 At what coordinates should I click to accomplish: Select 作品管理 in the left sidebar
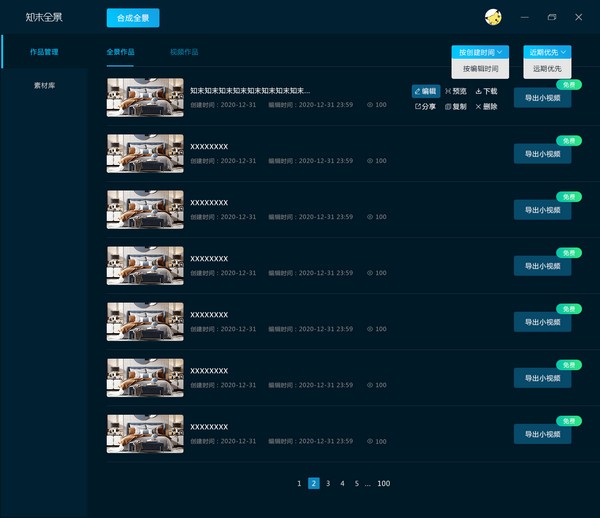coord(44,51)
